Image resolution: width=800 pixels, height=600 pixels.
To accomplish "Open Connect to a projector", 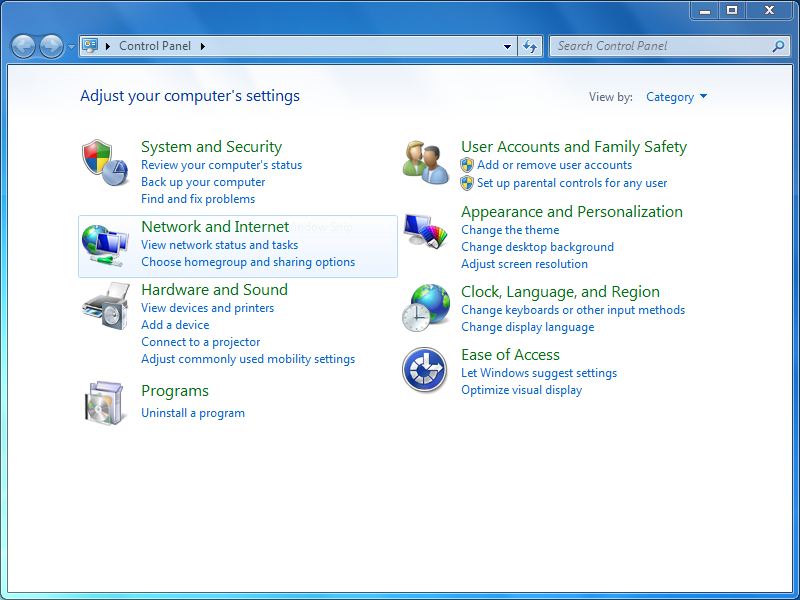I will (x=201, y=342).
